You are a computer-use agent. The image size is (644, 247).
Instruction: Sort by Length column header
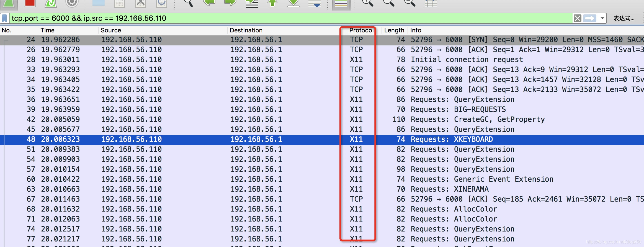coord(394,30)
